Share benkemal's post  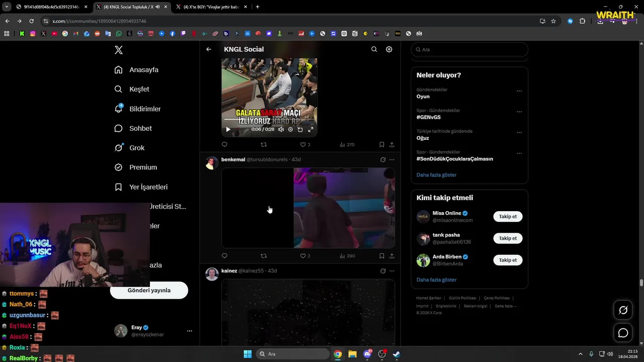[392, 256]
